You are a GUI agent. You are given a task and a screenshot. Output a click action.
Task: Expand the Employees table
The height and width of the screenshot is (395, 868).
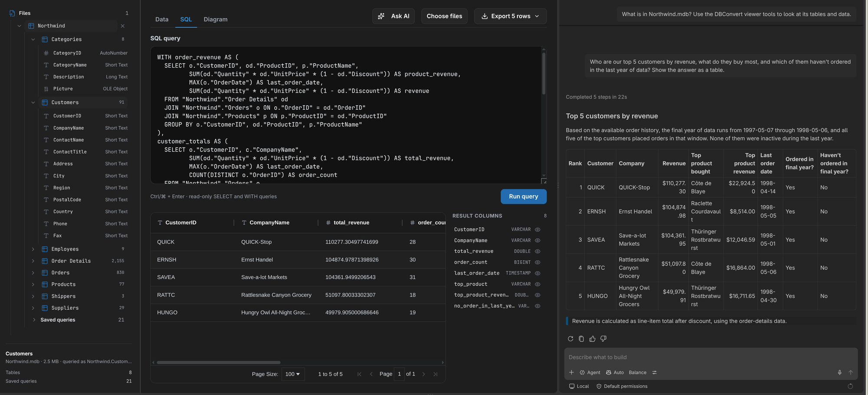pos(33,249)
